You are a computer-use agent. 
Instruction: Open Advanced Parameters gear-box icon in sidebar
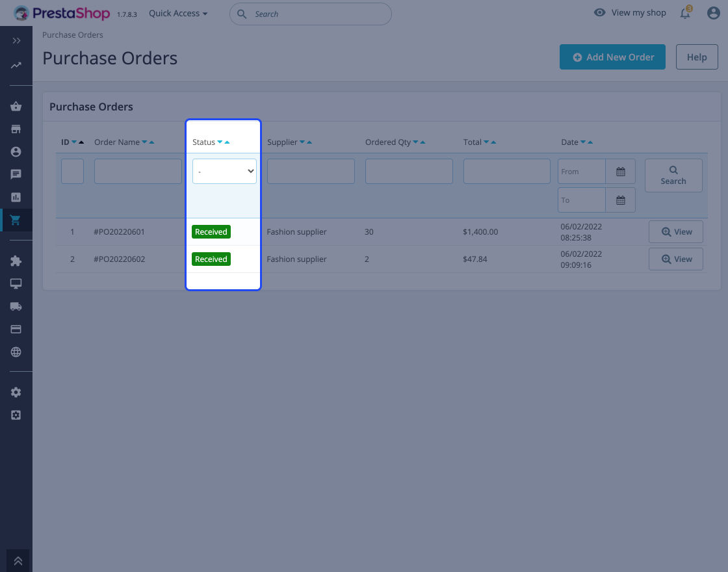(16, 415)
